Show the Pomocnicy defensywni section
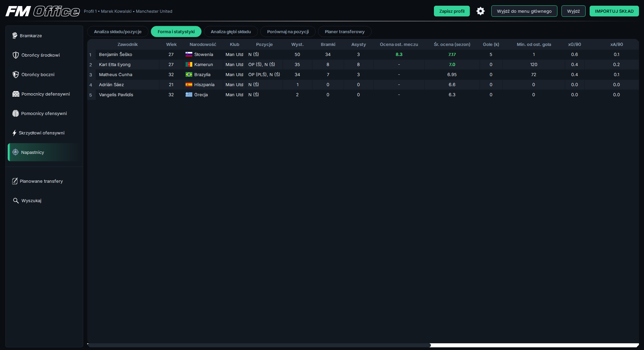The image size is (644, 350). [x=44, y=94]
